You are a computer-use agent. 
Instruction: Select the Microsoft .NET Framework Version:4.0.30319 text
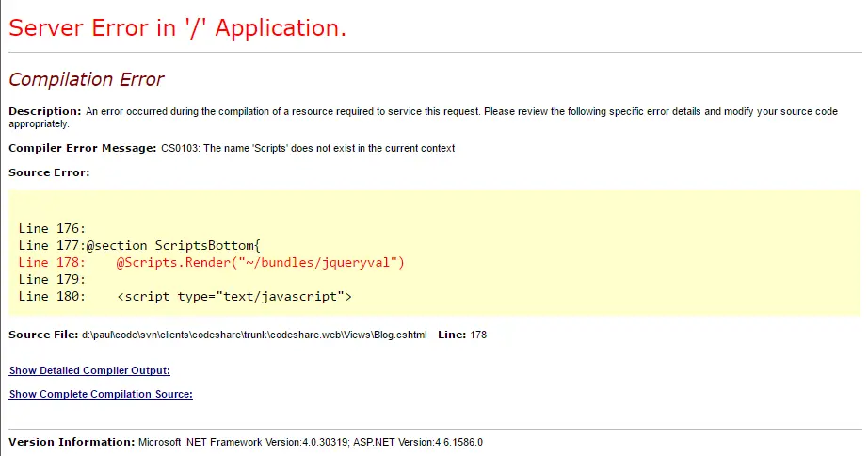(x=244, y=442)
